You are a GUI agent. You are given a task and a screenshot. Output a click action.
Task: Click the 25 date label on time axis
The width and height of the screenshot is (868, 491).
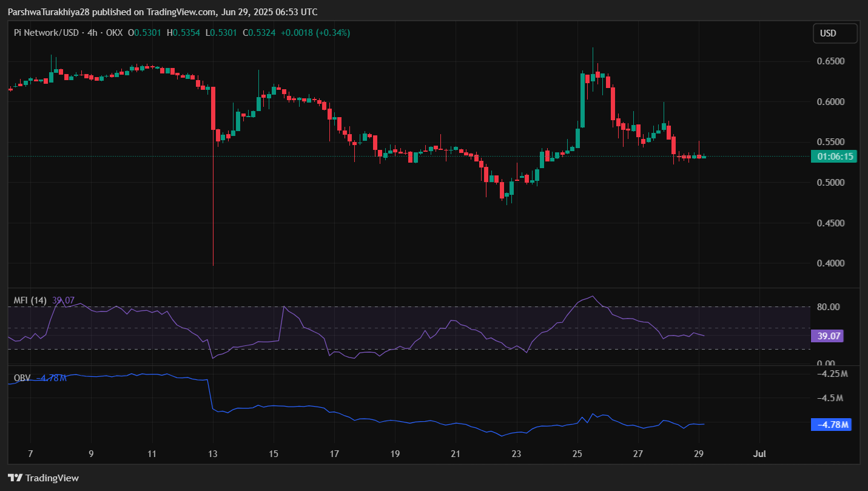[x=577, y=453]
